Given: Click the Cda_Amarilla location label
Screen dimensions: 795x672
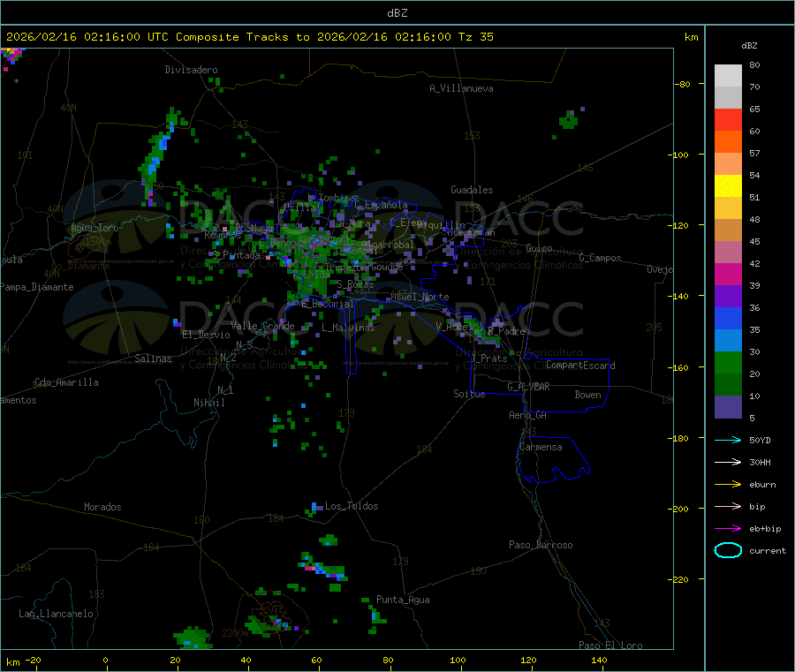Looking at the screenshot, I should pyautogui.click(x=66, y=382).
